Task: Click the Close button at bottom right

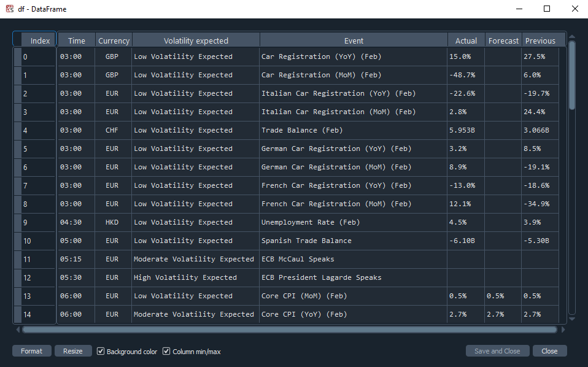Action: pos(549,351)
